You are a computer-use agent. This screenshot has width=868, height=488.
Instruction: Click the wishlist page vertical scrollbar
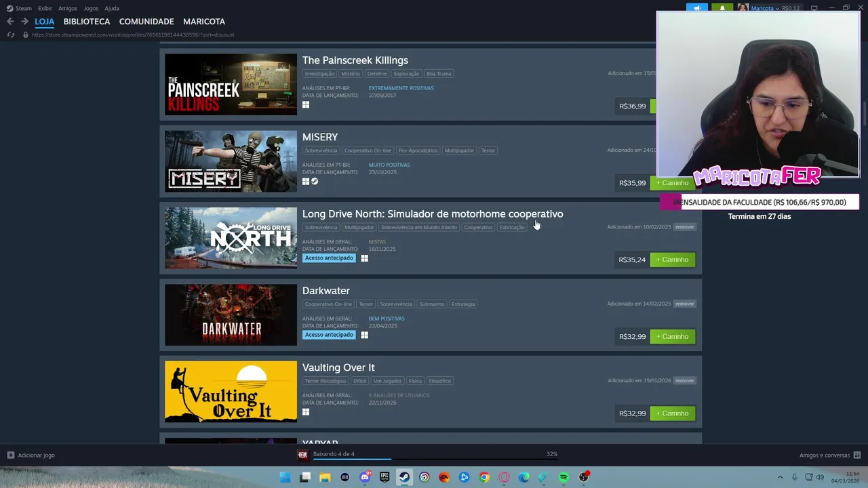[864, 113]
